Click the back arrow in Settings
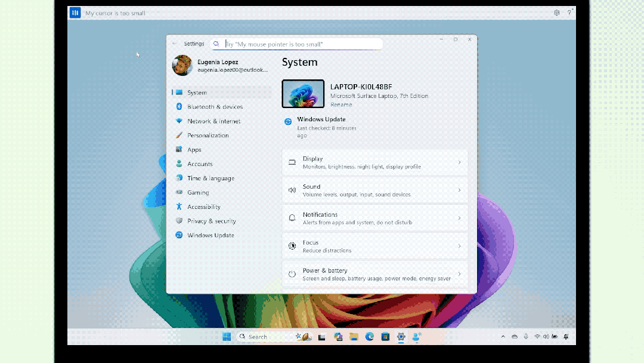Screen dimensions: 644x363 click(174, 43)
